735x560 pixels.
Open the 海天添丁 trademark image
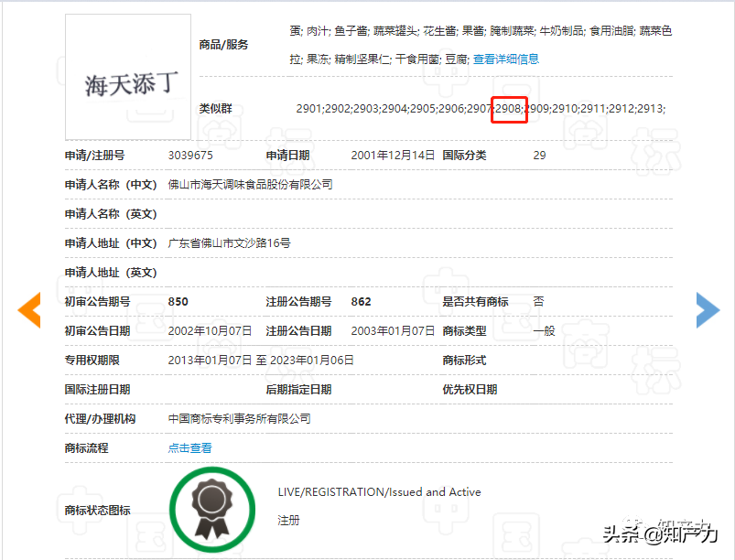click(x=128, y=77)
